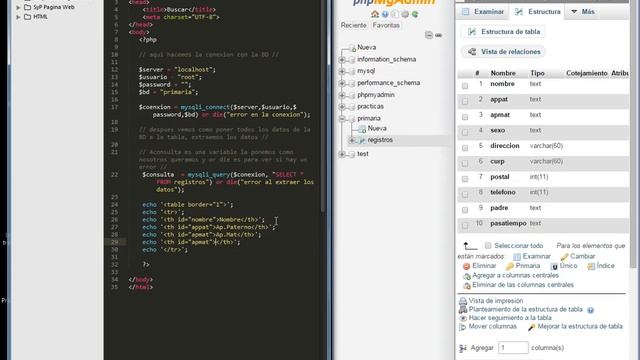
Task: Click the Examinar tab table icon
Action: pyautogui.click(x=465, y=12)
